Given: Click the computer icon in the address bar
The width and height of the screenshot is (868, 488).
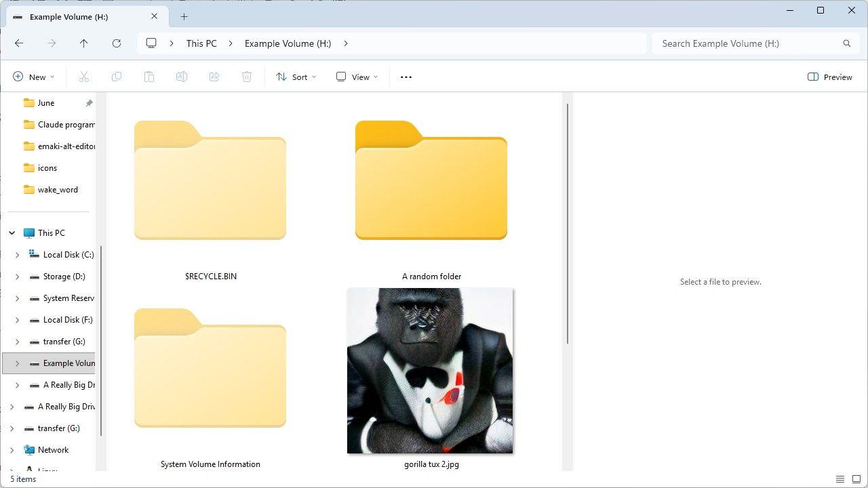Looking at the screenshot, I should click(x=151, y=43).
